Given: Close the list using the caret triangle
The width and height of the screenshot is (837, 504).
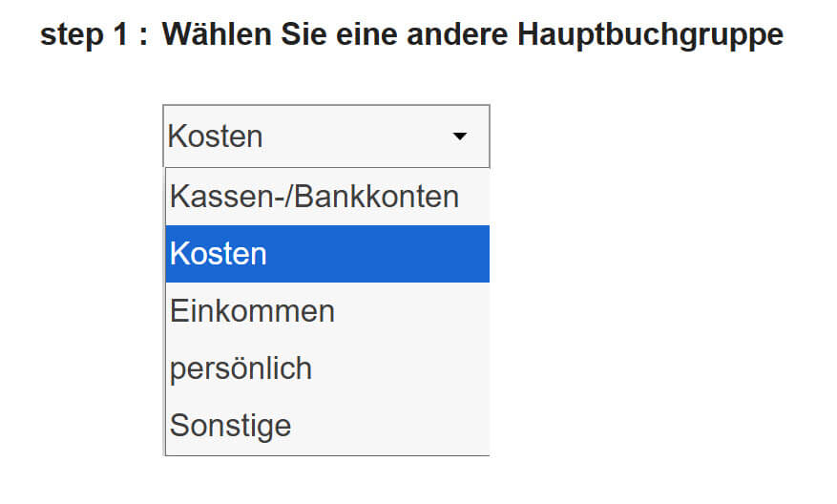Looking at the screenshot, I should pyautogui.click(x=460, y=136).
